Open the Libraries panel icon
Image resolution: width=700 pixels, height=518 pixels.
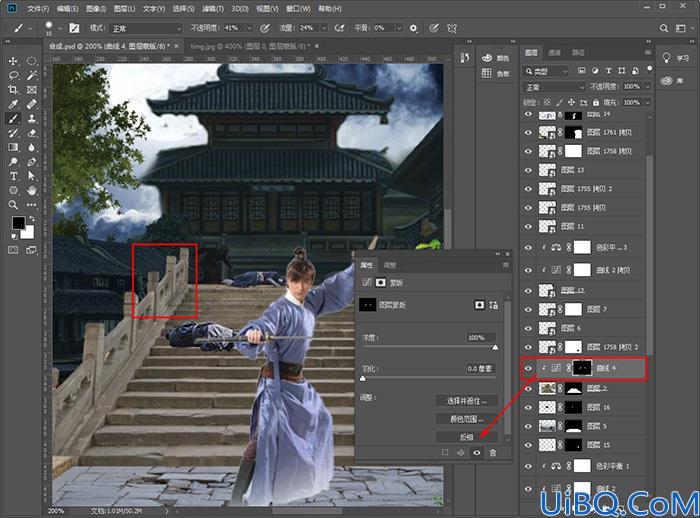[667, 81]
